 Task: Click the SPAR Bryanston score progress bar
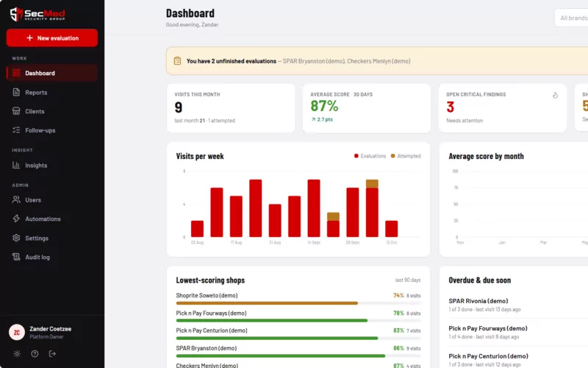click(298, 355)
